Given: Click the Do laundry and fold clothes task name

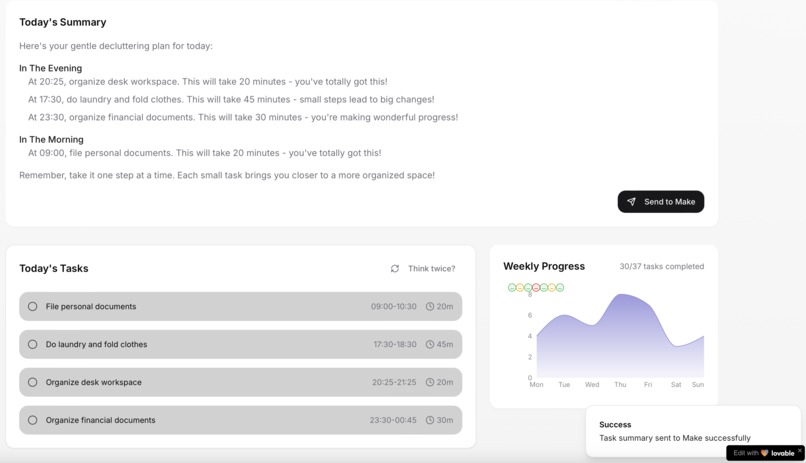Looking at the screenshot, I should (x=96, y=344).
